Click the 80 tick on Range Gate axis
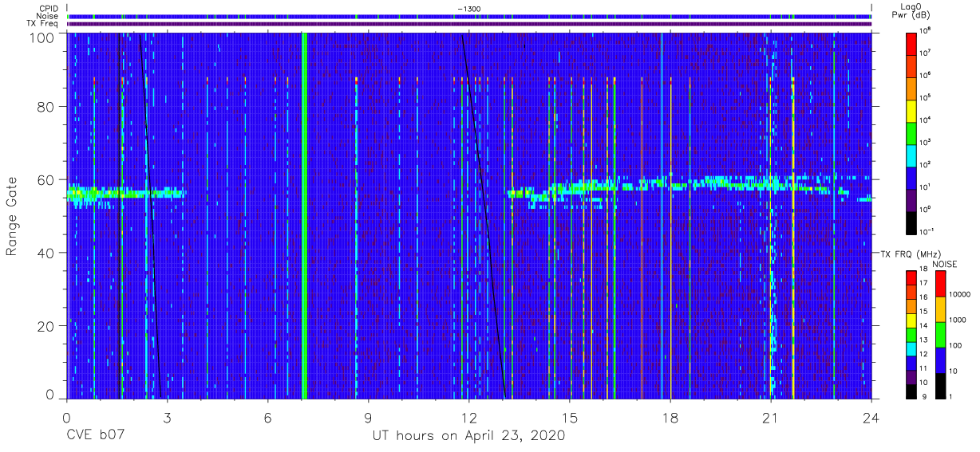Viewport: 980px width, 452px height. pyautogui.click(x=48, y=107)
